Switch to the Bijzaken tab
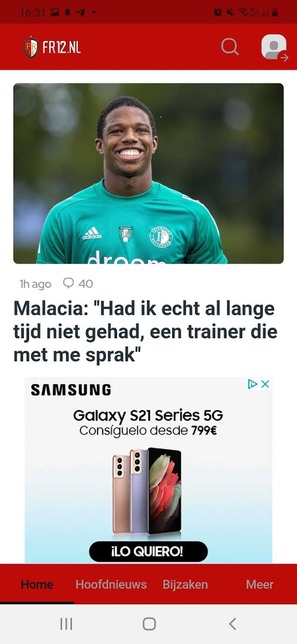Screen dimensions: 297x644 coord(185,584)
